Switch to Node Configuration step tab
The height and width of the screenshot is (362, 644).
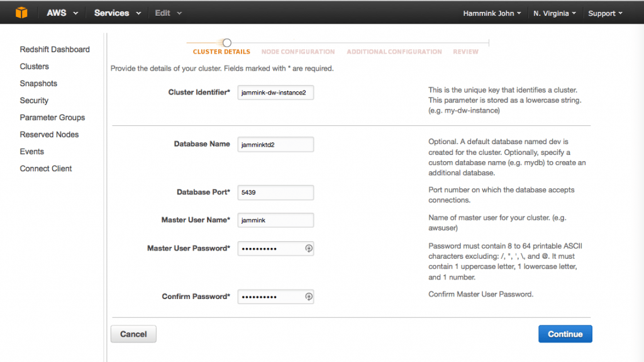pyautogui.click(x=298, y=52)
